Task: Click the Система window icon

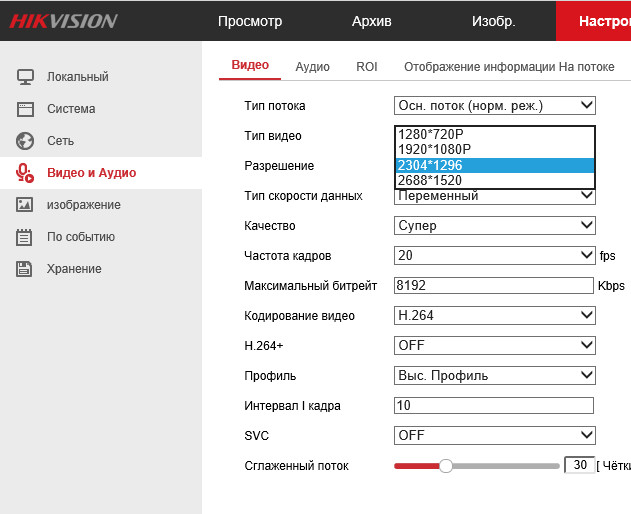Action: click(x=26, y=109)
